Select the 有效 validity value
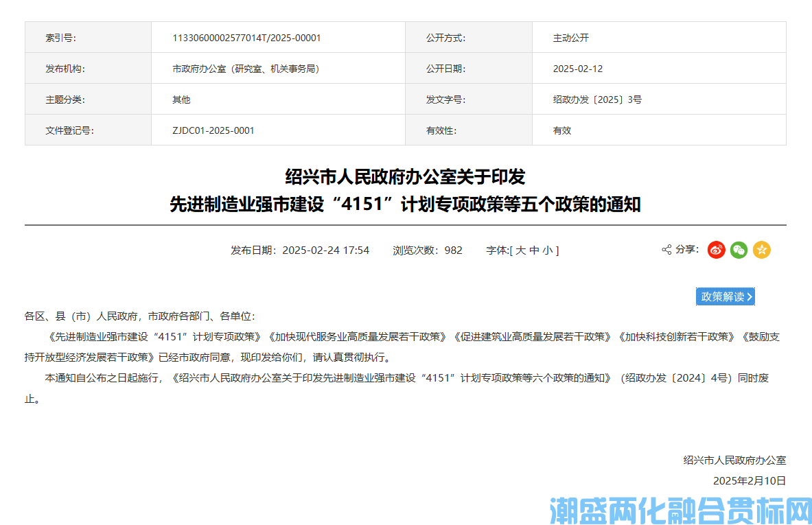Viewport: 812px width, 525px height. (562, 130)
